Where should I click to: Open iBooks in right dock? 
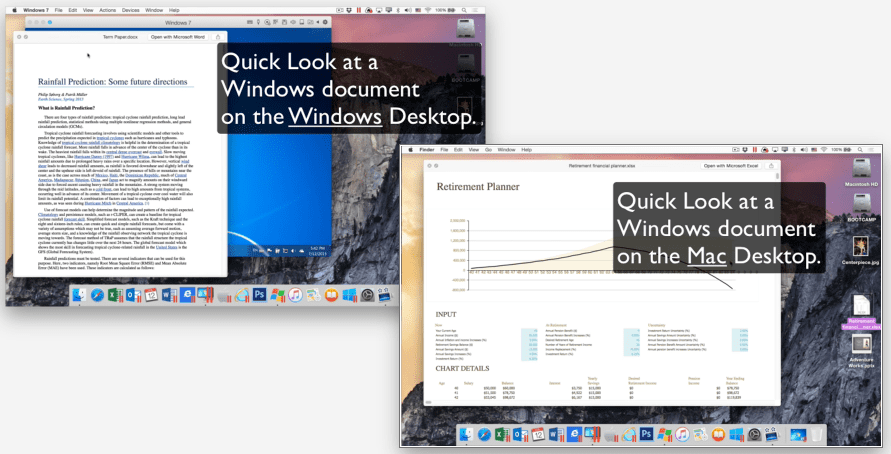click(x=718, y=435)
